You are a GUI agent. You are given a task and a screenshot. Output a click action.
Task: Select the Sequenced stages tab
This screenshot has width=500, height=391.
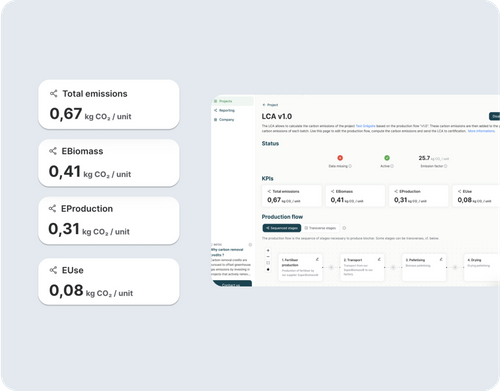click(x=282, y=228)
